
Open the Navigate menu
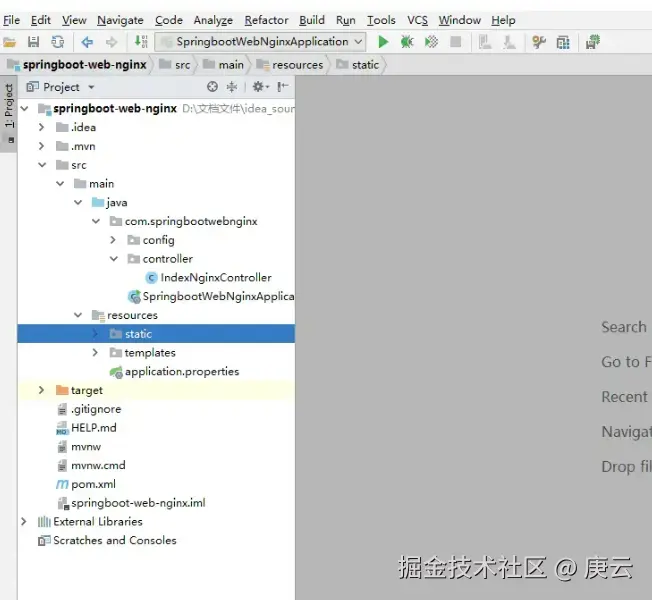click(x=120, y=20)
